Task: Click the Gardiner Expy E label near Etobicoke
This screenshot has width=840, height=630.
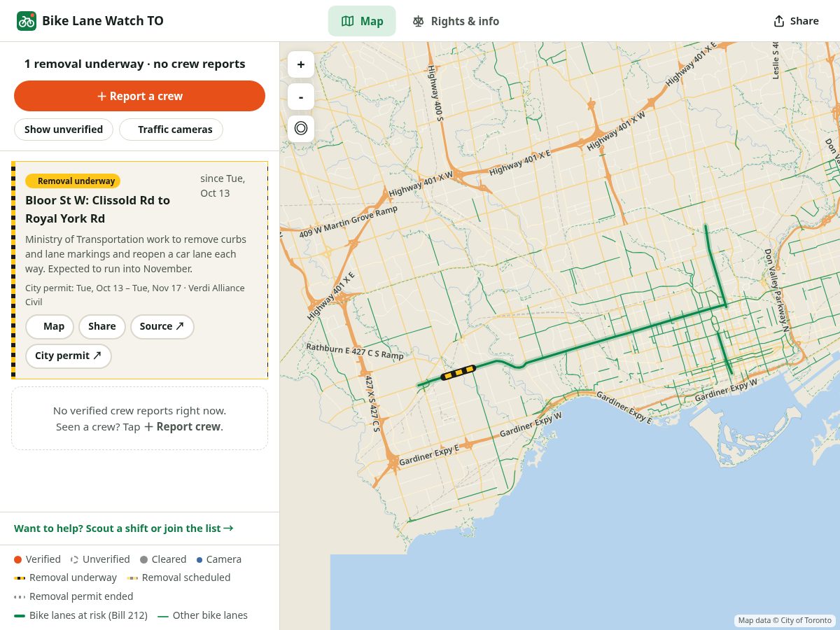Action: point(428,456)
